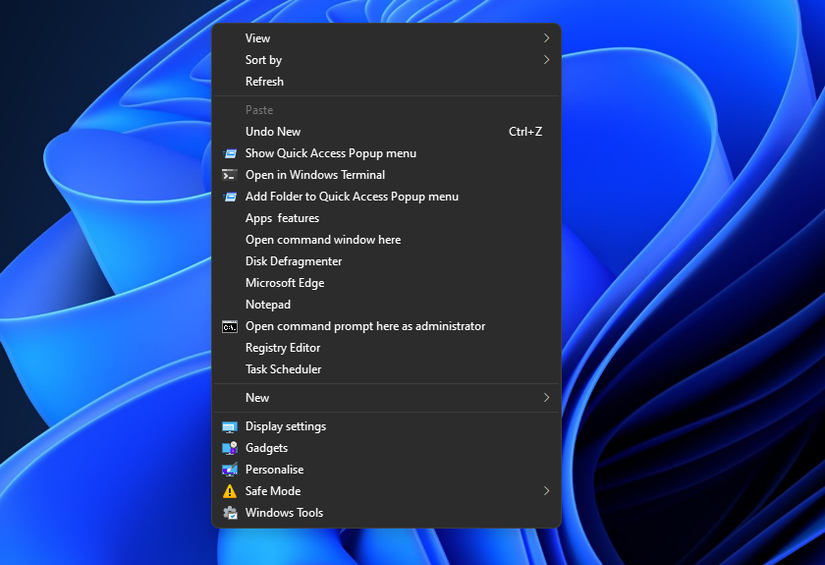Image resolution: width=825 pixels, height=565 pixels.
Task: Click the admin command prompt icon
Action: pyautogui.click(x=230, y=327)
